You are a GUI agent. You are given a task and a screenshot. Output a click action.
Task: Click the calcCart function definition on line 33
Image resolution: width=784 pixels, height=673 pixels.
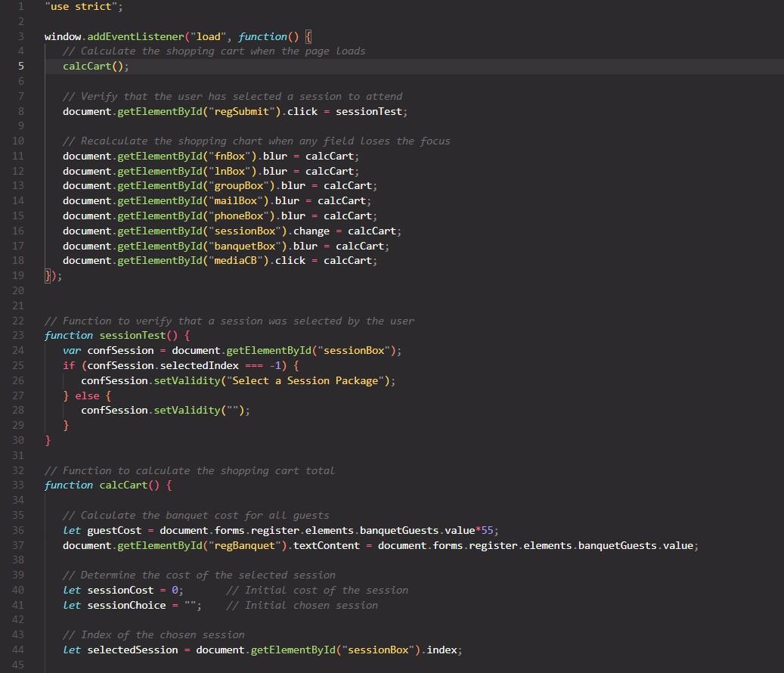click(123, 485)
